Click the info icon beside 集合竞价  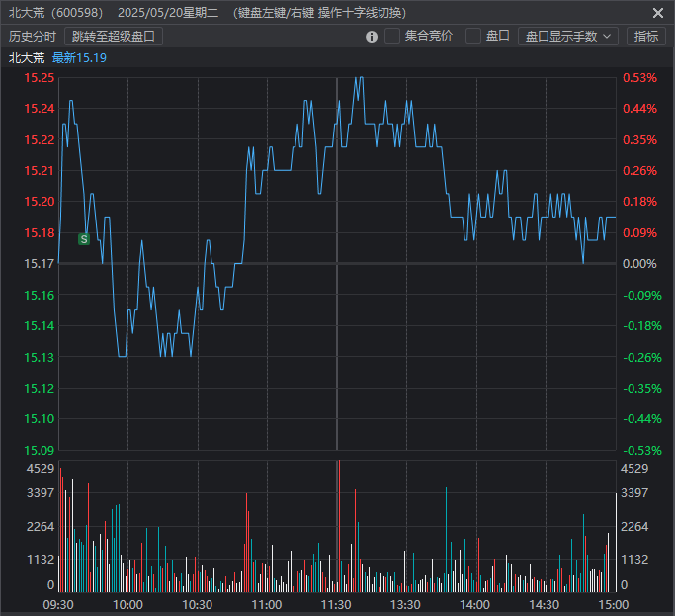pyautogui.click(x=372, y=37)
